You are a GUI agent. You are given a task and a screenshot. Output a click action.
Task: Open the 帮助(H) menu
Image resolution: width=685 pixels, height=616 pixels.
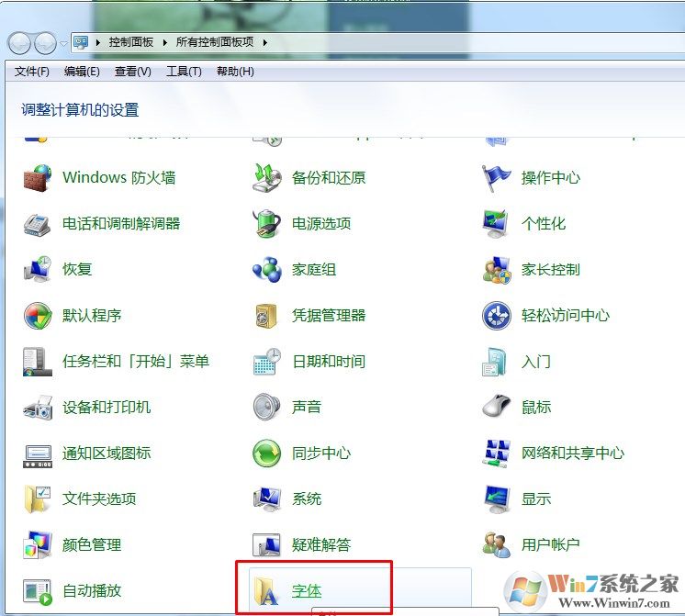pyautogui.click(x=235, y=72)
